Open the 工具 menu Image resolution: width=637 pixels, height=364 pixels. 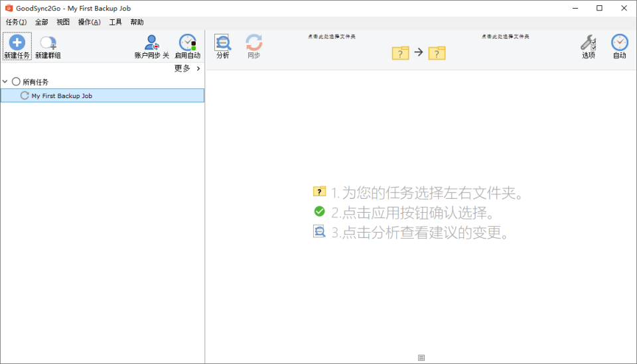pyautogui.click(x=115, y=22)
